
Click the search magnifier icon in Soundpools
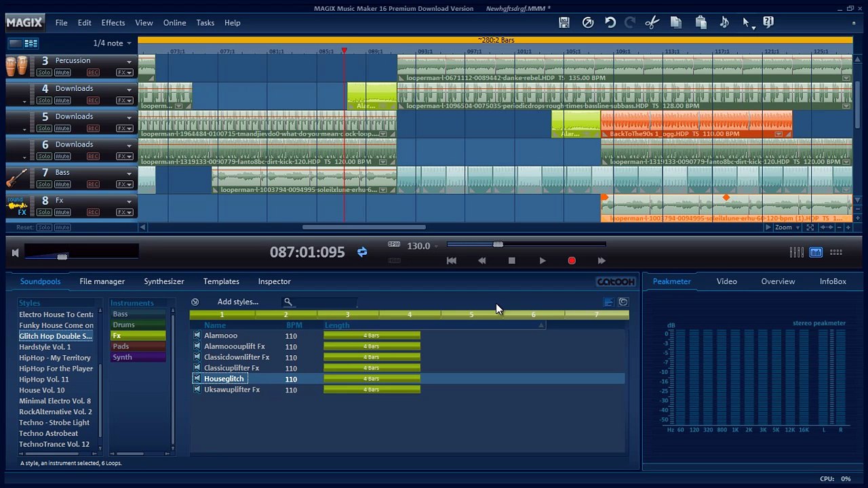tap(288, 302)
